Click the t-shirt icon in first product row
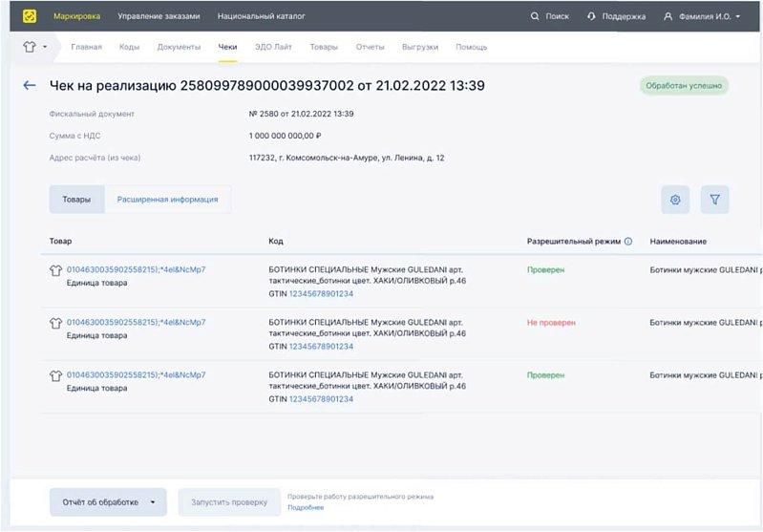Viewport: 763px width, 532px height. (x=56, y=270)
